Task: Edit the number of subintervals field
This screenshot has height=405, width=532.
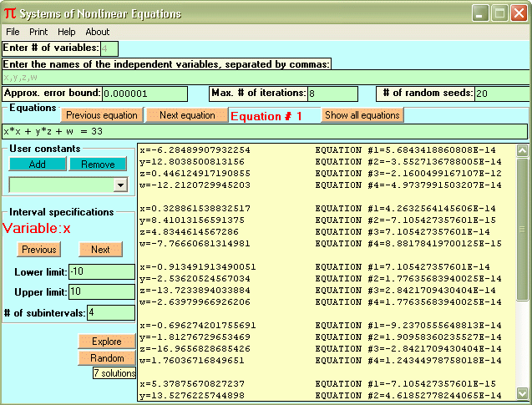Action: (110, 312)
